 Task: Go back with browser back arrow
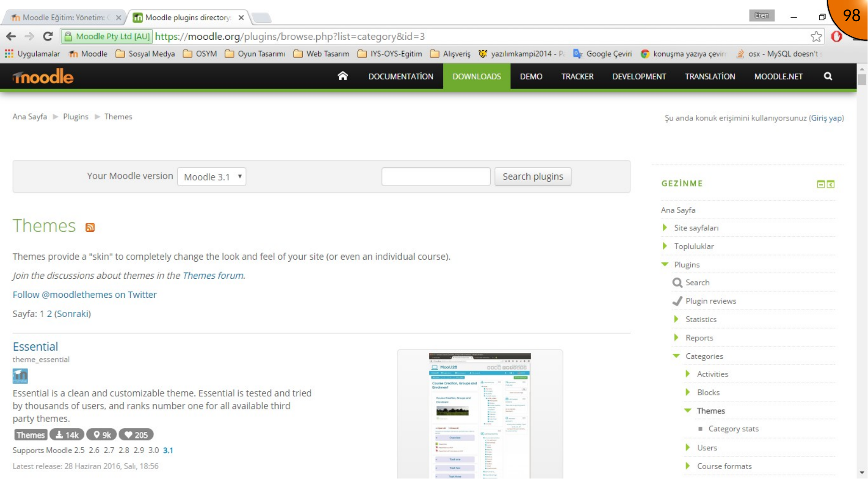pyautogui.click(x=11, y=36)
